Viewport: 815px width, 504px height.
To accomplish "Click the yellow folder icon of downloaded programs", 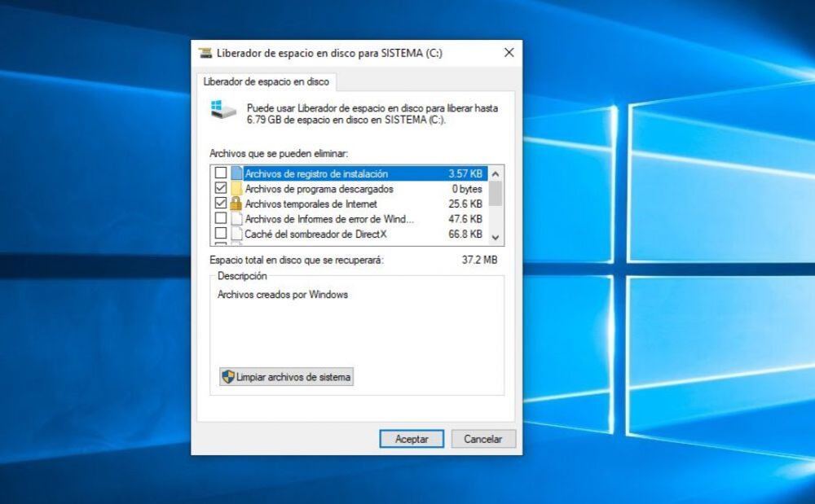I will [236, 189].
